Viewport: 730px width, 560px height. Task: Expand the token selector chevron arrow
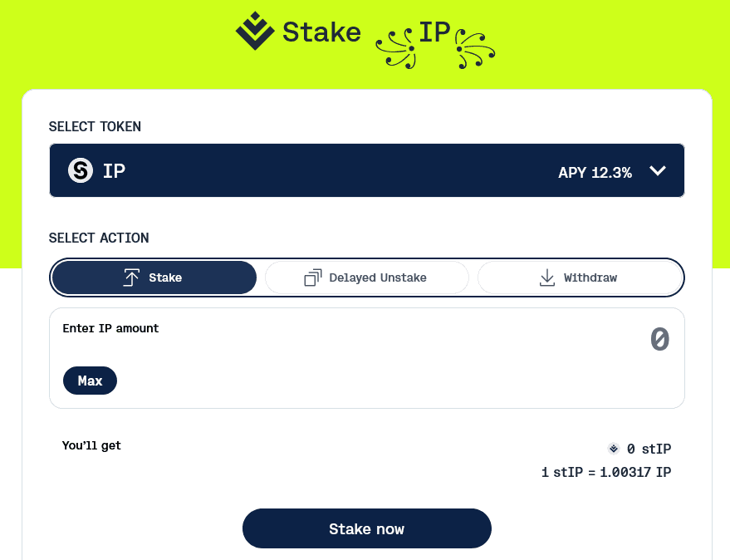tap(658, 171)
